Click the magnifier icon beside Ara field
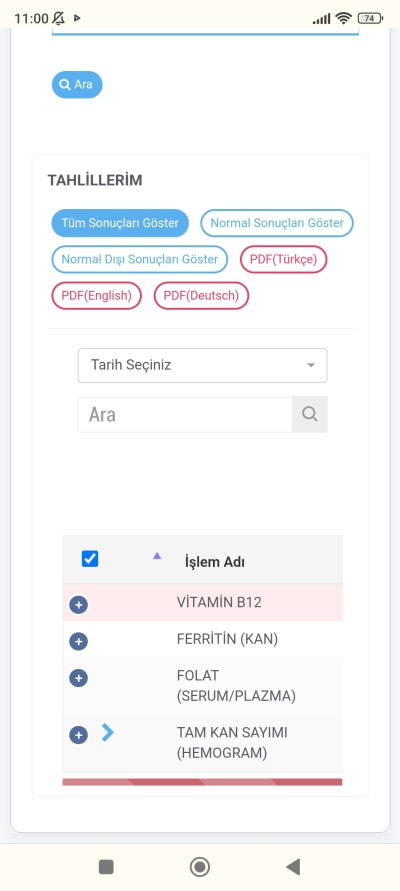The width and height of the screenshot is (400, 891). pyautogui.click(x=310, y=414)
